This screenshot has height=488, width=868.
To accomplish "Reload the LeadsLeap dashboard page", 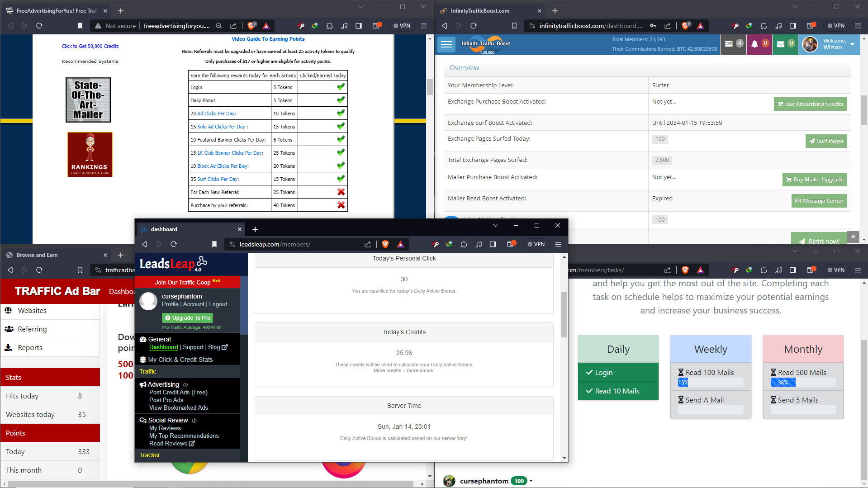I will click(x=174, y=244).
